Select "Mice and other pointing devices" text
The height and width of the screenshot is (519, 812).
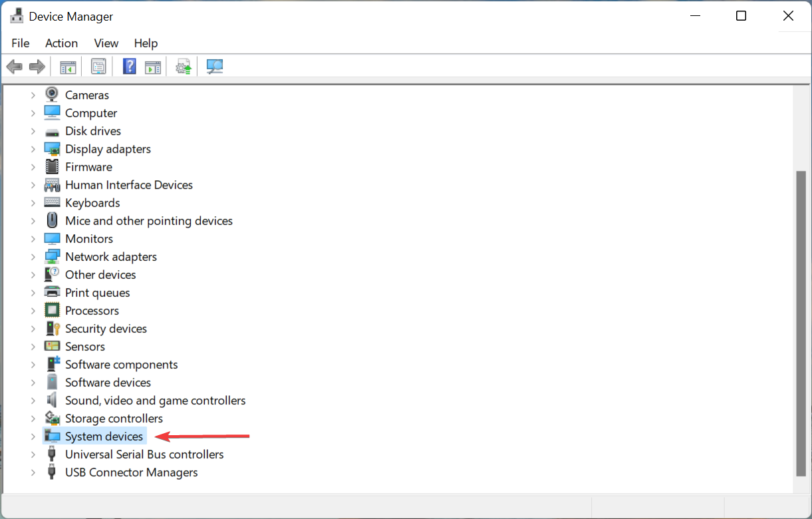coord(149,221)
